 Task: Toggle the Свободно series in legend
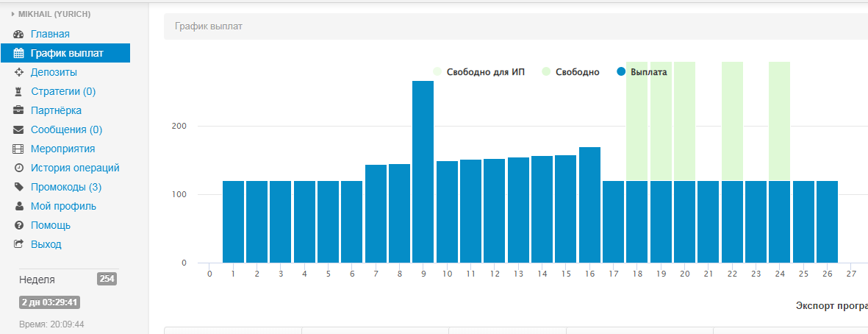(x=570, y=72)
